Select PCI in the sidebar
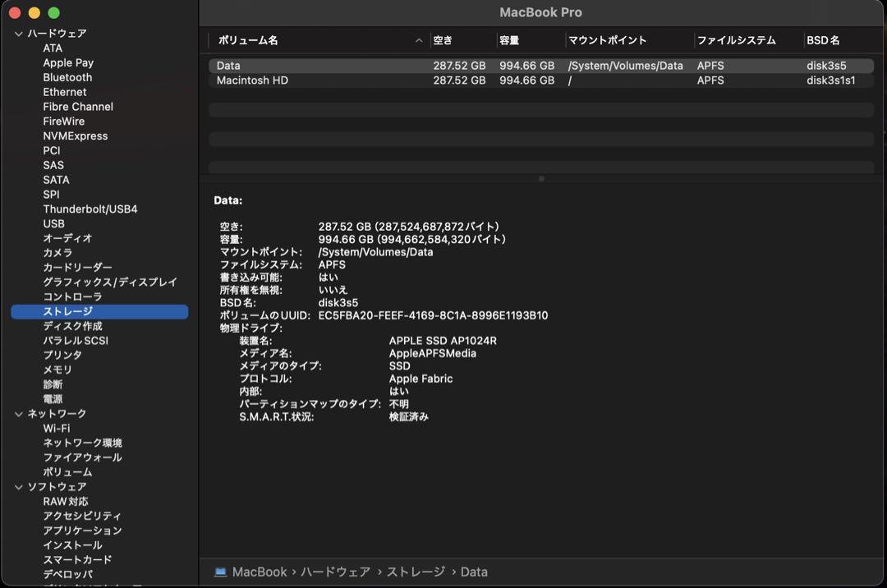This screenshot has width=887, height=588. pyautogui.click(x=52, y=151)
